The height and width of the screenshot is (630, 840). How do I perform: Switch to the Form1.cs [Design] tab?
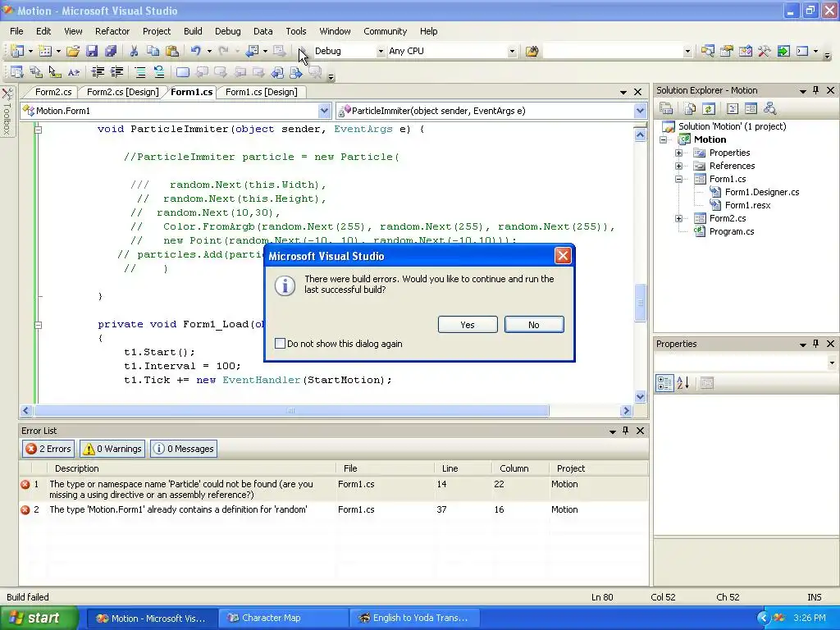click(x=261, y=92)
